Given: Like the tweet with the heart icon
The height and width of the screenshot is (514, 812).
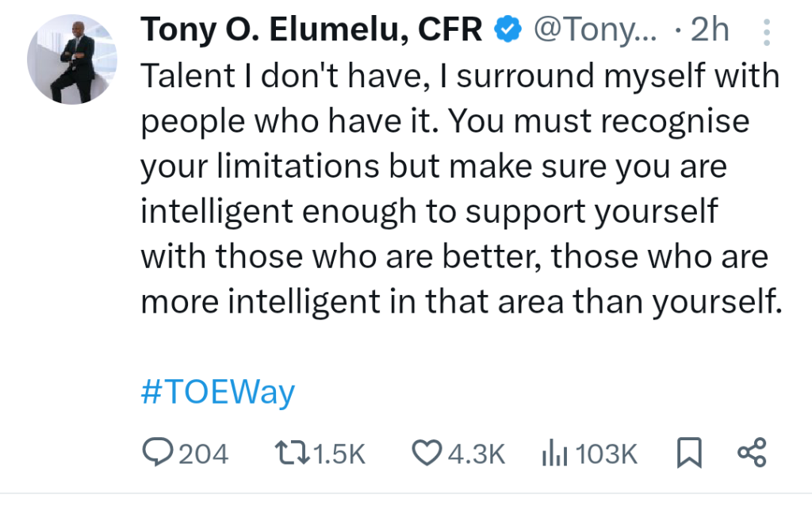Looking at the screenshot, I should coord(427,453).
